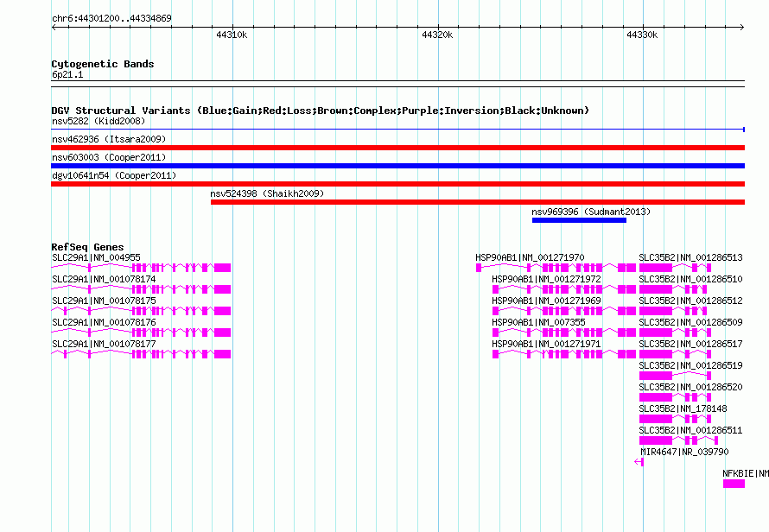769x532 pixels.
Task: Open the HSP90AB1|NM_001271970 transcript label
Action: [x=530, y=257]
